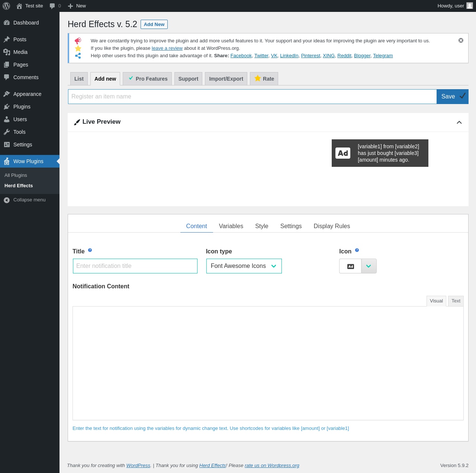The image size is (476, 473).
Task: Click the Title help question mark icon
Action: pyautogui.click(x=90, y=250)
